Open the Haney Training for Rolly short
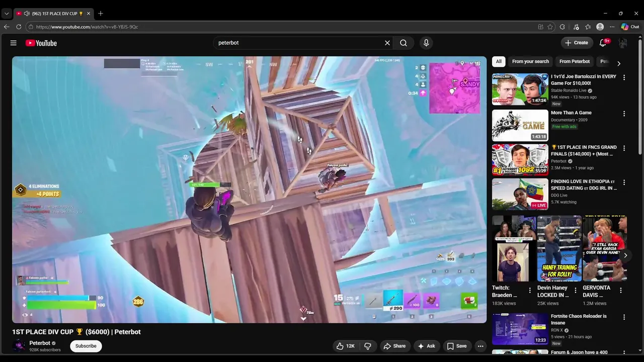 [559, 248]
